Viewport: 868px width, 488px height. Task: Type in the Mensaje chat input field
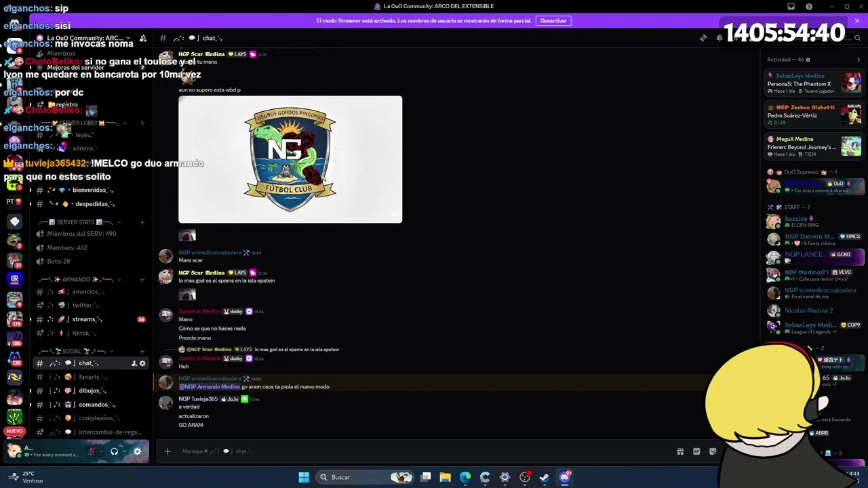(420, 451)
